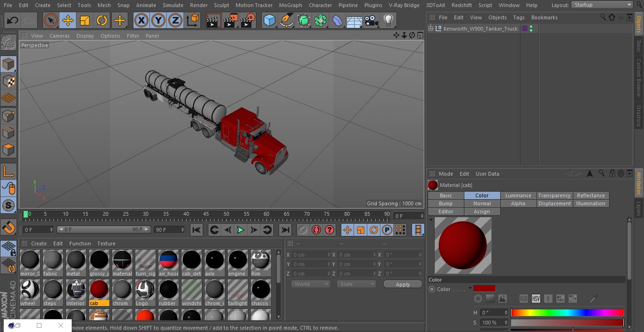Open the Content Browser side tab
The image size is (644, 332).
(x=639, y=77)
